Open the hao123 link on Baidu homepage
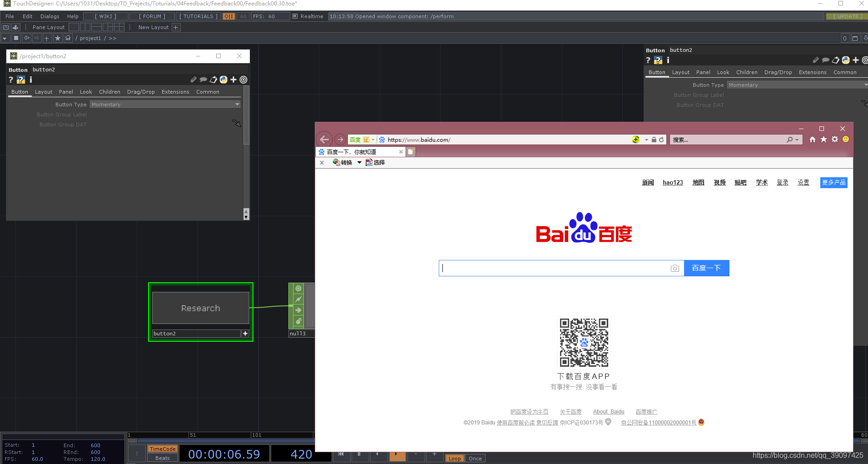This screenshot has width=868, height=464. 673,182
